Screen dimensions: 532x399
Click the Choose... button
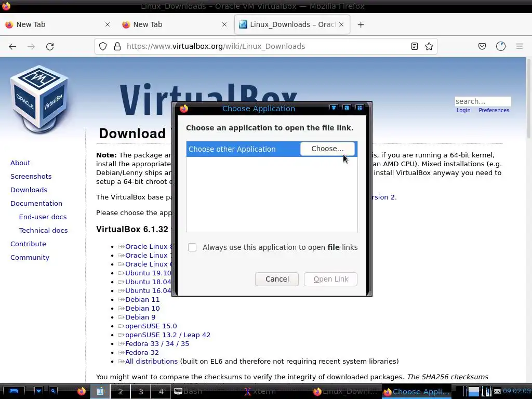point(327,149)
